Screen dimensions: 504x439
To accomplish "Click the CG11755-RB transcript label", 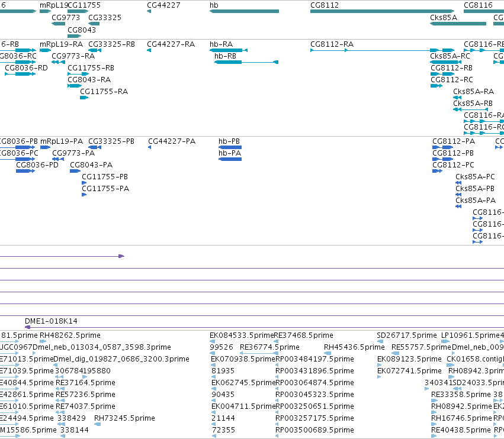I will [x=91, y=68].
